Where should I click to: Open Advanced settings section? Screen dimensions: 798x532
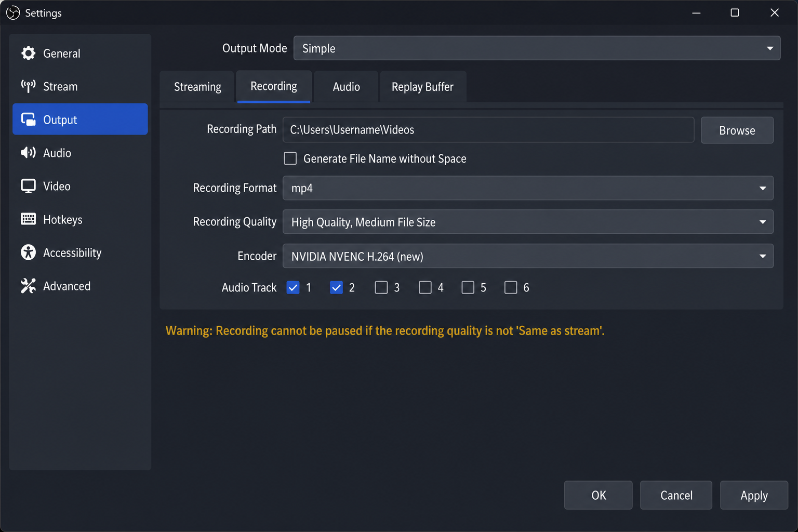click(x=80, y=286)
